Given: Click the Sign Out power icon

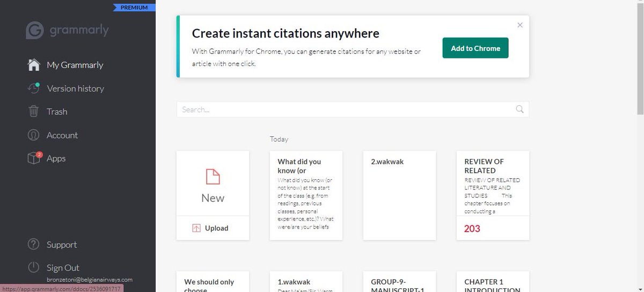Looking at the screenshot, I should click(x=34, y=268).
